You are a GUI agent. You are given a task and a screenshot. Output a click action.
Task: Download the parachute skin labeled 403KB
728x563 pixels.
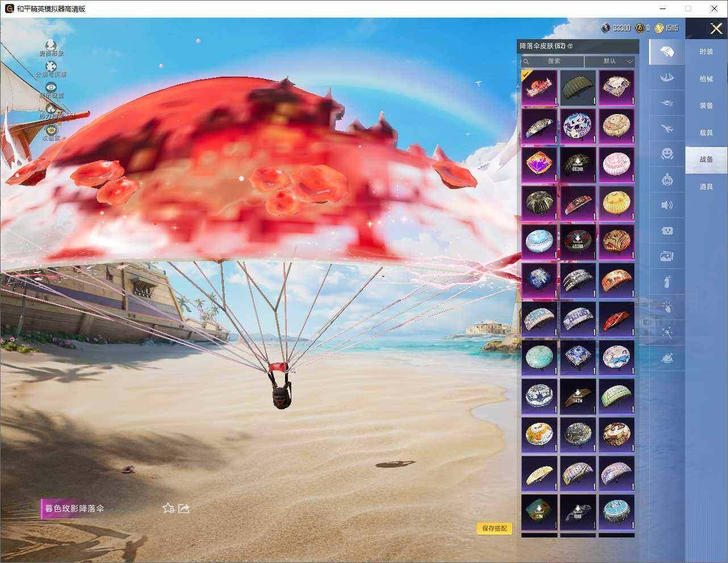coord(578,242)
